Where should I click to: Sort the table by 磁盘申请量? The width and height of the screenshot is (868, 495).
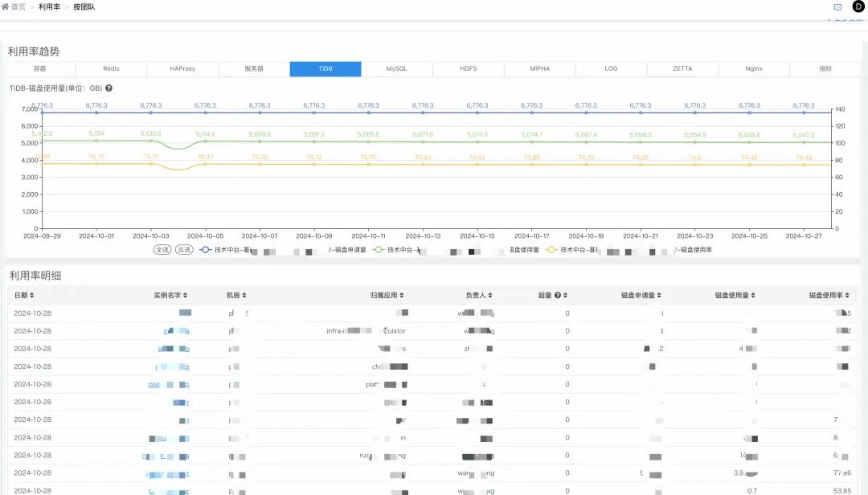[659, 295]
